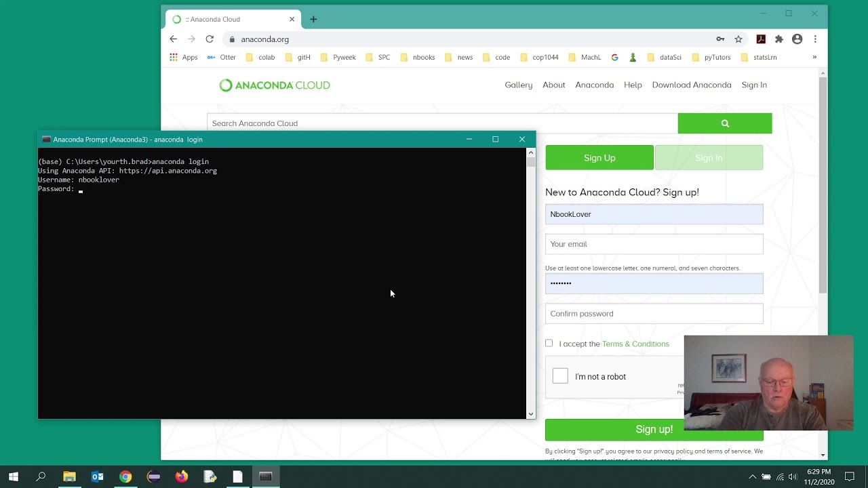The height and width of the screenshot is (488, 868).
Task: Go to Download Anaconda
Action: tap(692, 85)
